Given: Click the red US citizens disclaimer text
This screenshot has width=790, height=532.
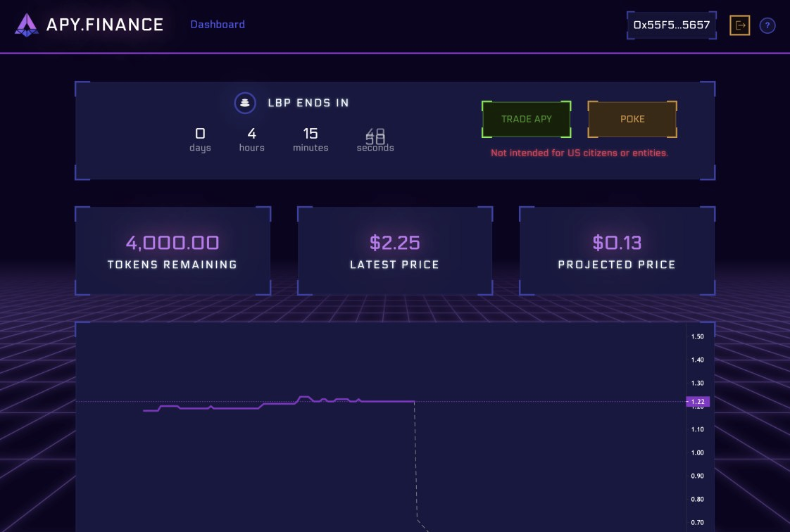Looking at the screenshot, I should (x=579, y=153).
